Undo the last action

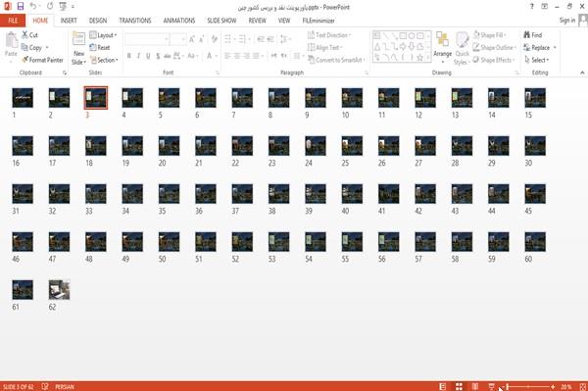tap(33, 7)
